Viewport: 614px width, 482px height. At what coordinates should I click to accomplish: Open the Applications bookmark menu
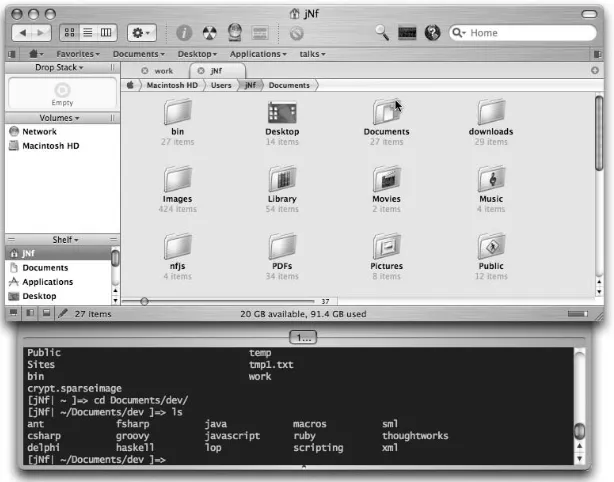tap(258, 54)
